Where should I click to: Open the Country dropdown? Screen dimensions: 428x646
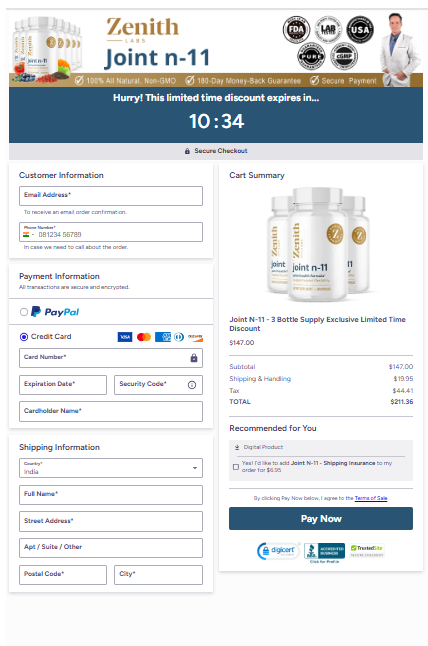click(x=111, y=468)
